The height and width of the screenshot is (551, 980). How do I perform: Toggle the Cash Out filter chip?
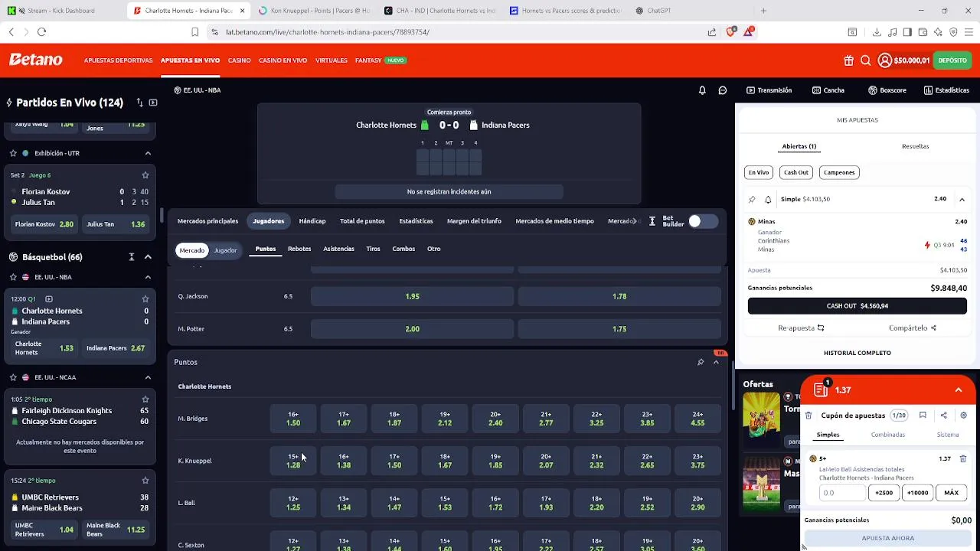(796, 172)
